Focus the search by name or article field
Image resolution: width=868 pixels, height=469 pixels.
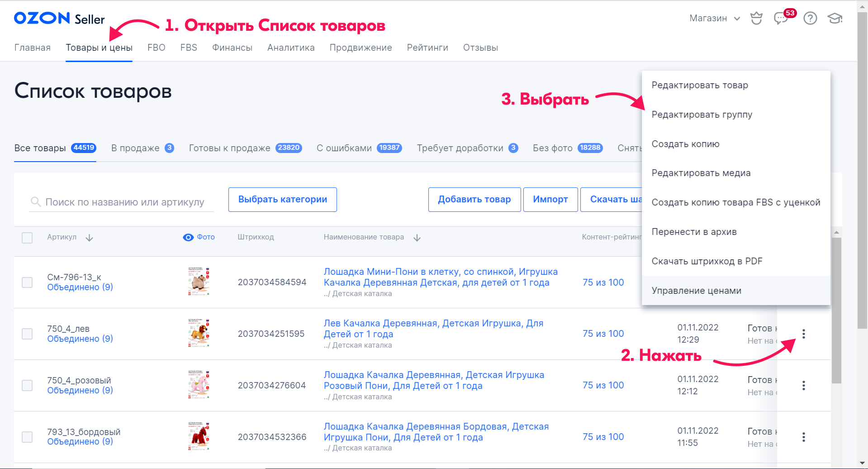125,202
